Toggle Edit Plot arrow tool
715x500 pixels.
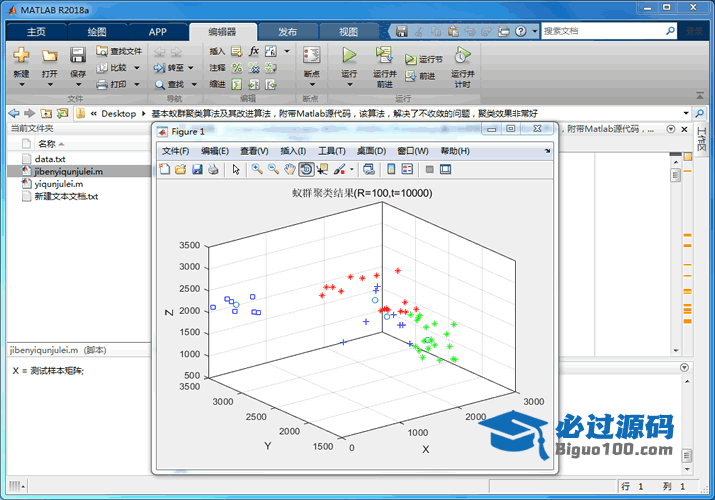tap(236, 170)
